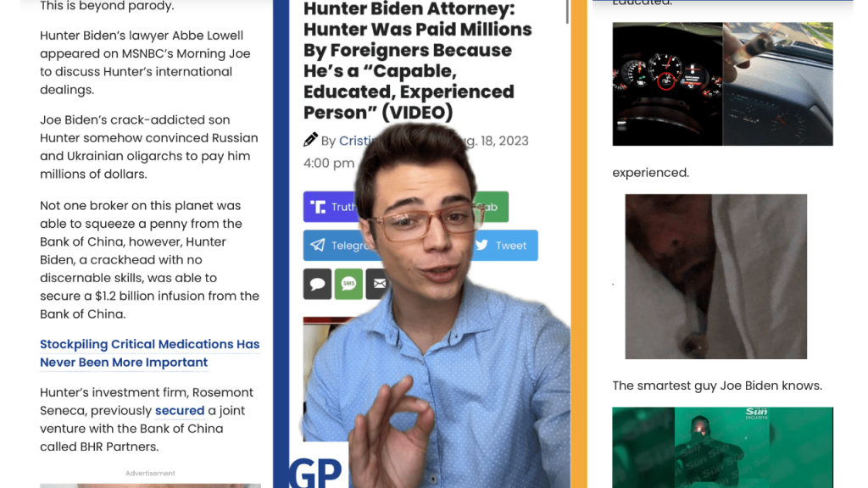Screen dimensions: 868x488
Task: Open the sleeping man photo
Action: pos(715,276)
